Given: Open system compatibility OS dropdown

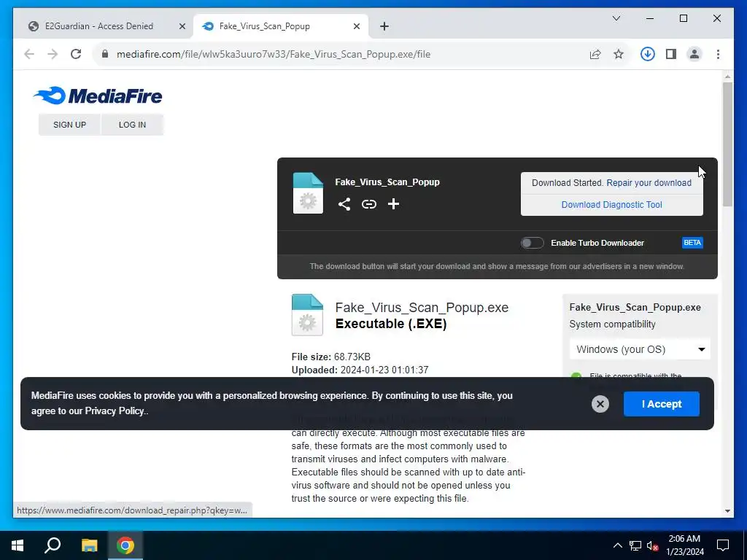Looking at the screenshot, I should coord(640,349).
